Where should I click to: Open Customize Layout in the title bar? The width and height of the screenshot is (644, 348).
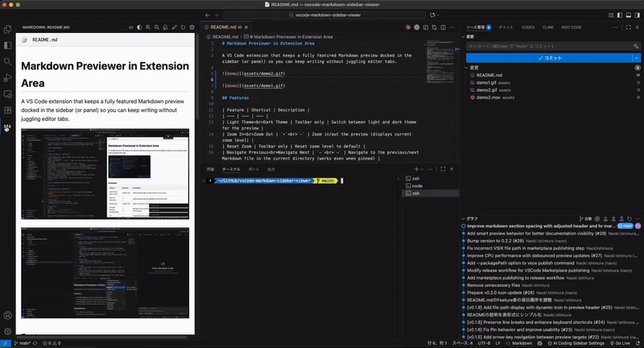611,15
